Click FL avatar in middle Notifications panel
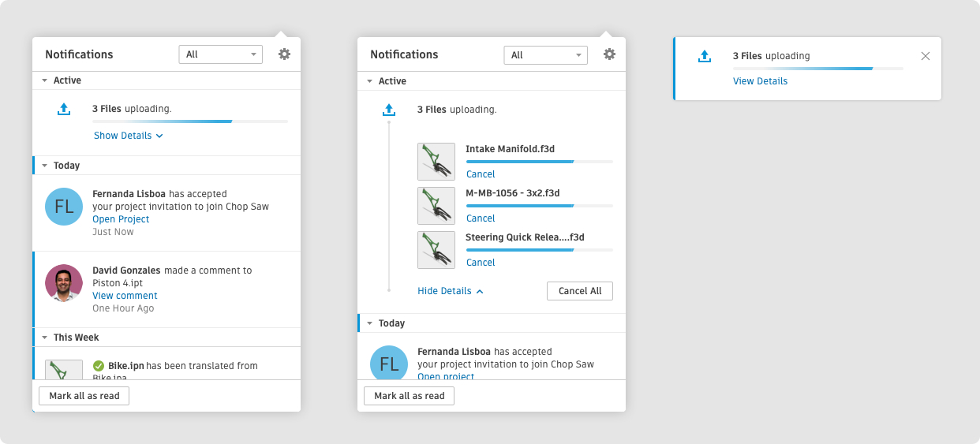The image size is (980, 444). (x=389, y=364)
